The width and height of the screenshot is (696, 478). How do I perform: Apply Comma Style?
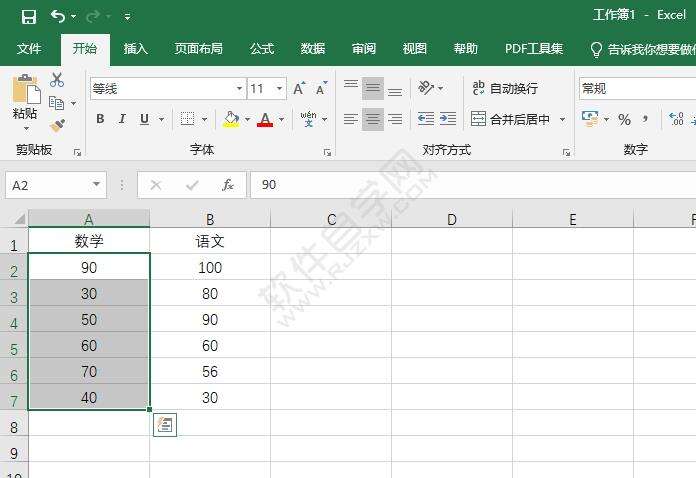click(x=645, y=119)
